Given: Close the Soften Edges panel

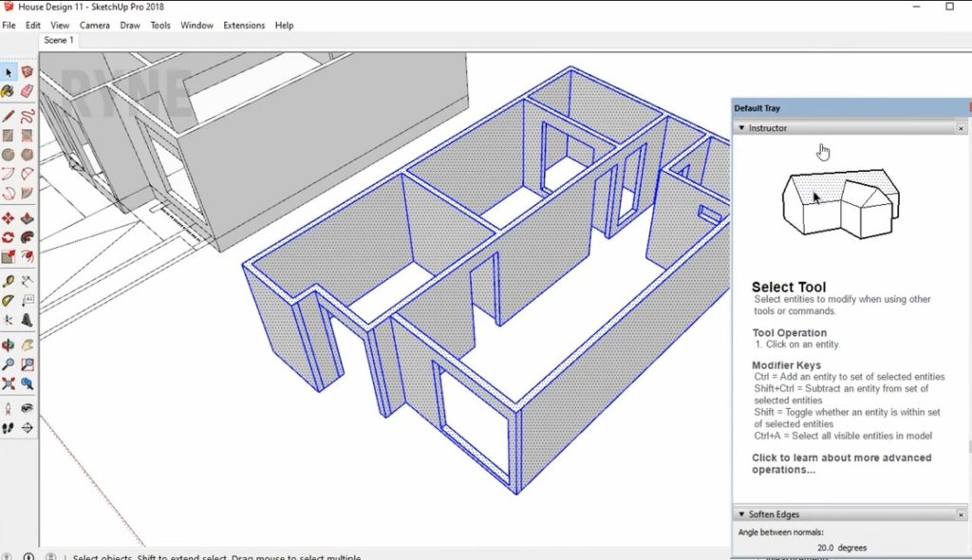Looking at the screenshot, I should (961, 514).
